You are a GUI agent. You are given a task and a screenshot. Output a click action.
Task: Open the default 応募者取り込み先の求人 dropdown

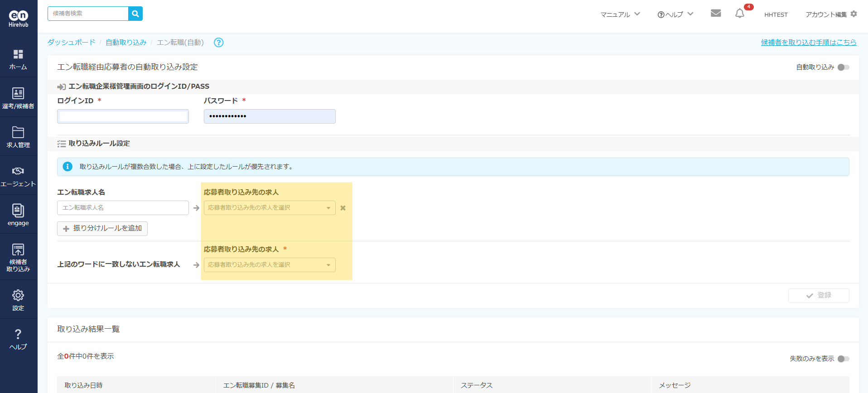pos(270,265)
